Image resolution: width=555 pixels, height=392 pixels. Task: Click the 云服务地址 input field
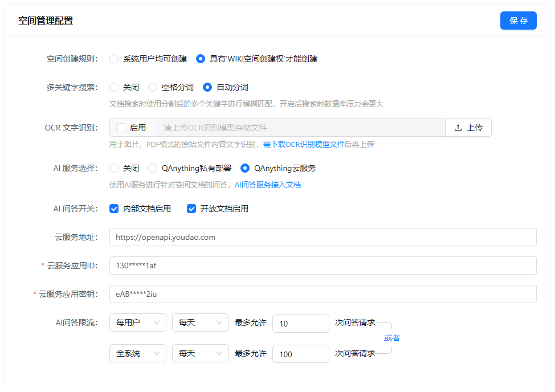pos(323,237)
